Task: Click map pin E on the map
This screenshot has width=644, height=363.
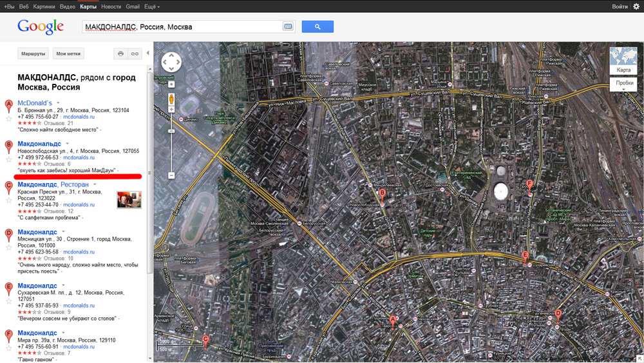Action: [x=525, y=257]
